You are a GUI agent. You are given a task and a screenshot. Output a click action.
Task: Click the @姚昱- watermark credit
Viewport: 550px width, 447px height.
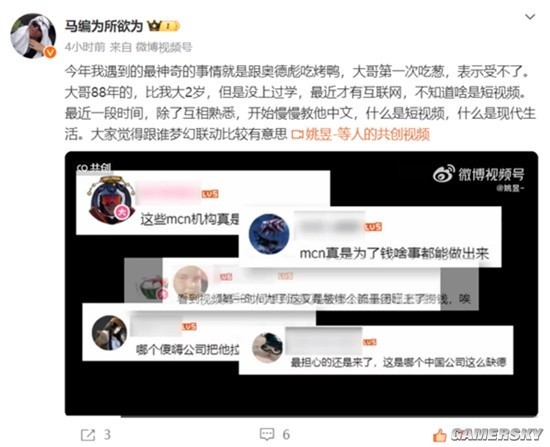point(510,188)
